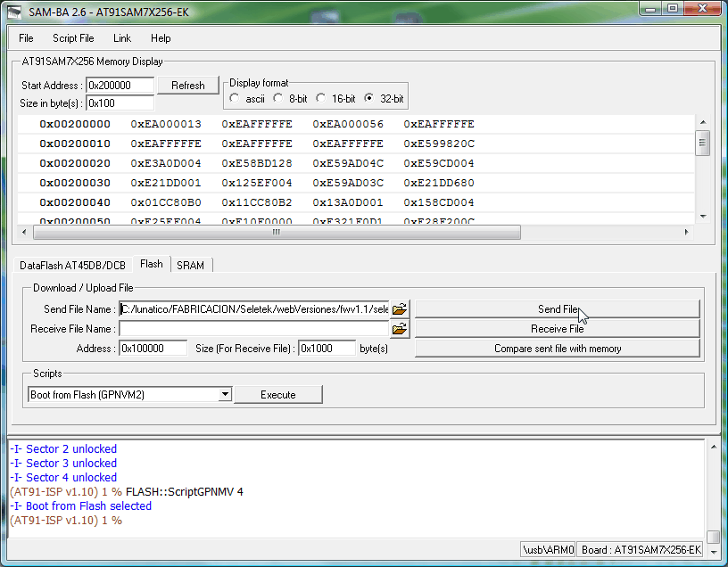Click console log scroll up arrow

click(714, 448)
